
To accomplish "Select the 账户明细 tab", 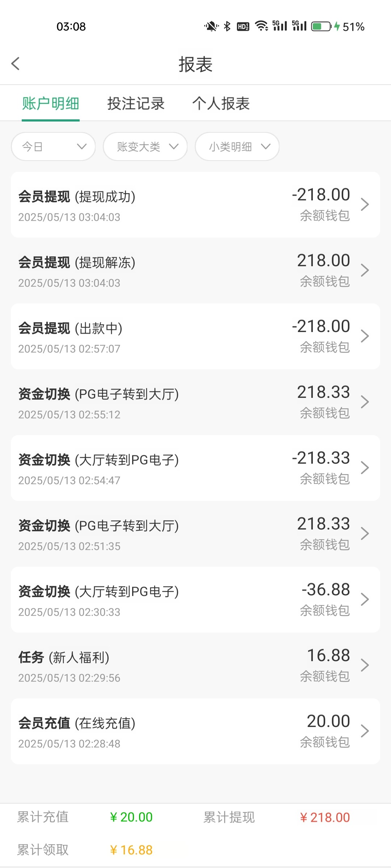I will click(x=51, y=103).
